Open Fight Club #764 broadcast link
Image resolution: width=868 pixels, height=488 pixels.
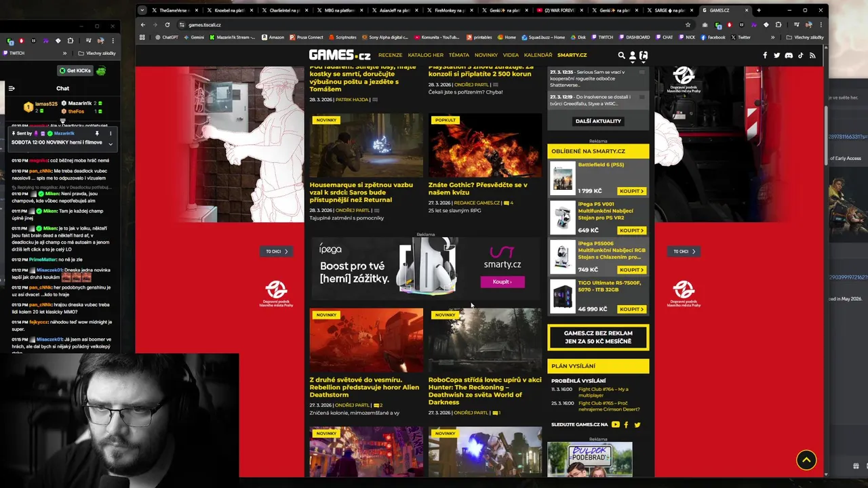(x=604, y=392)
